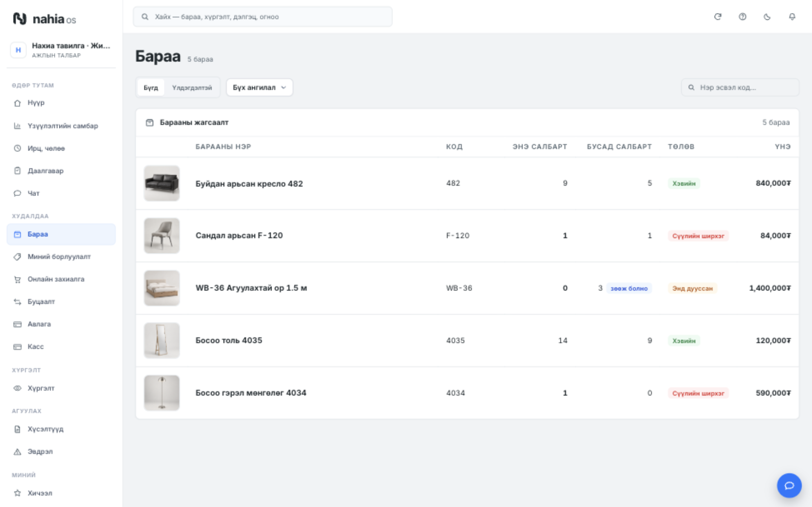Open the Буйдан арьсан кресло 482 product
The image size is (812, 507).
click(x=249, y=184)
